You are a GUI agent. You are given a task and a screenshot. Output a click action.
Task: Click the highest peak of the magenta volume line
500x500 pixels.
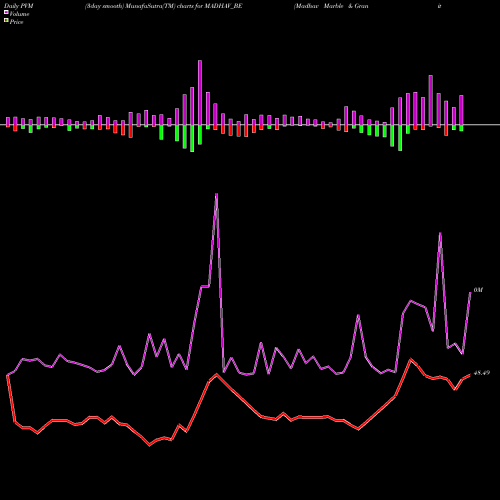(x=216, y=194)
